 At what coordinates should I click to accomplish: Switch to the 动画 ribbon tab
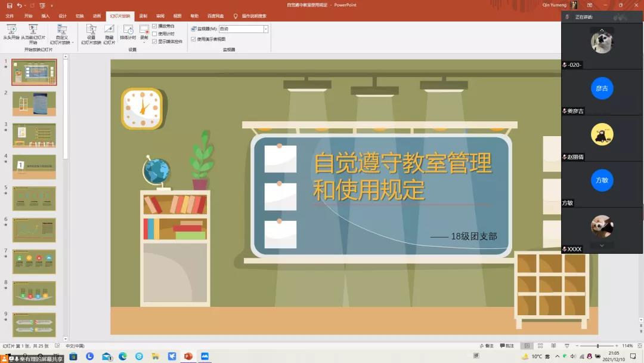coord(97,16)
